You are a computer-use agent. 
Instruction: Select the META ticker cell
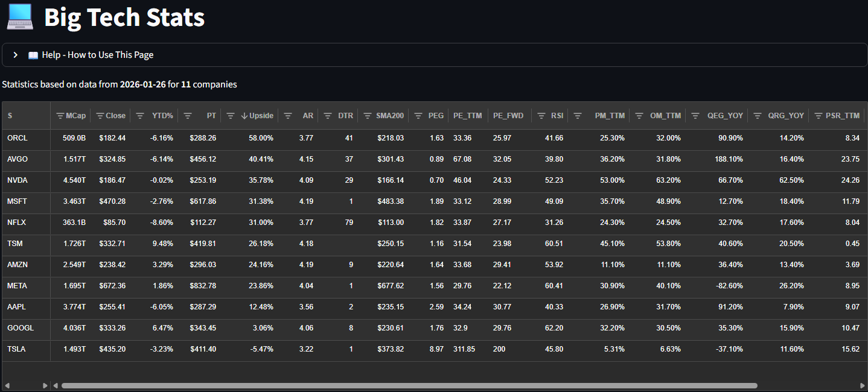pos(26,286)
